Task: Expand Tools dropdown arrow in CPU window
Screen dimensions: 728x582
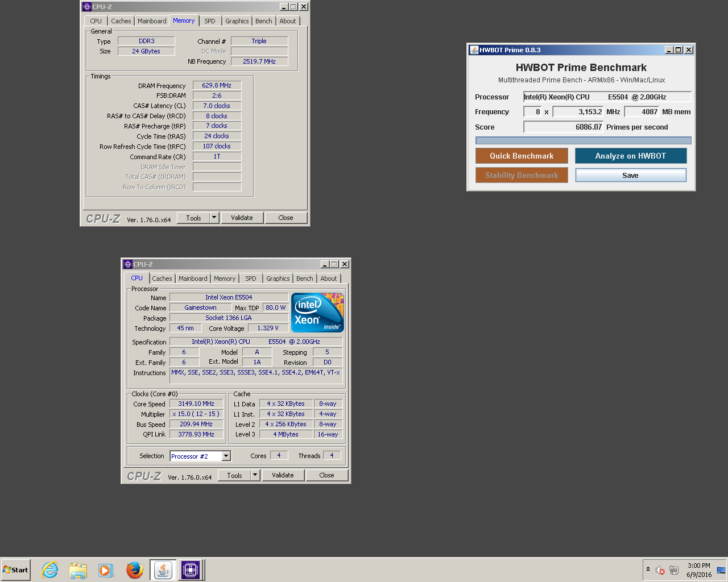Action: click(x=255, y=475)
